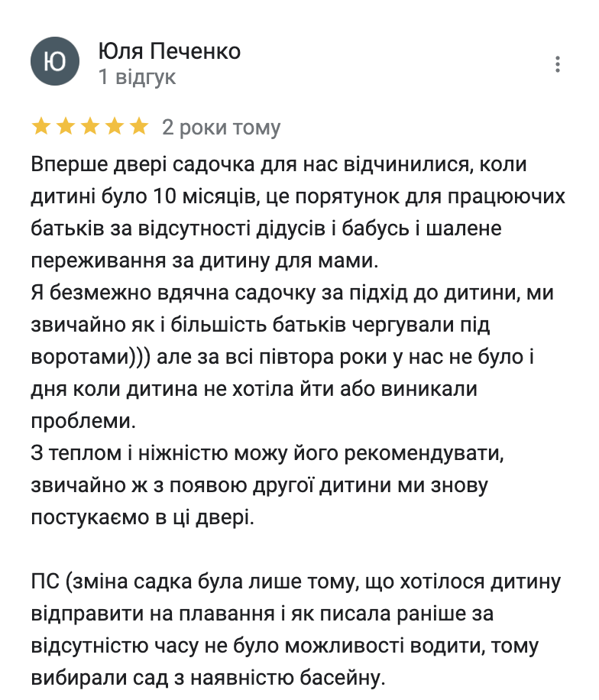The width and height of the screenshot is (599, 700).
Task: Click the fourth rating star
Action: coord(115,126)
